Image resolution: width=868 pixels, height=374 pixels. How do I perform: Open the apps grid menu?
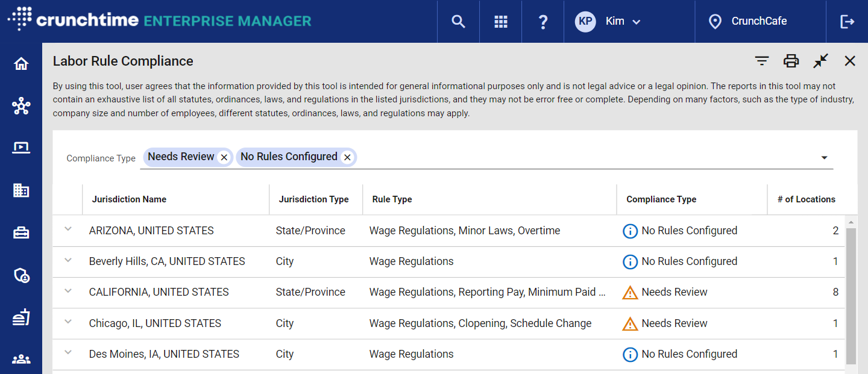[x=501, y=22]
